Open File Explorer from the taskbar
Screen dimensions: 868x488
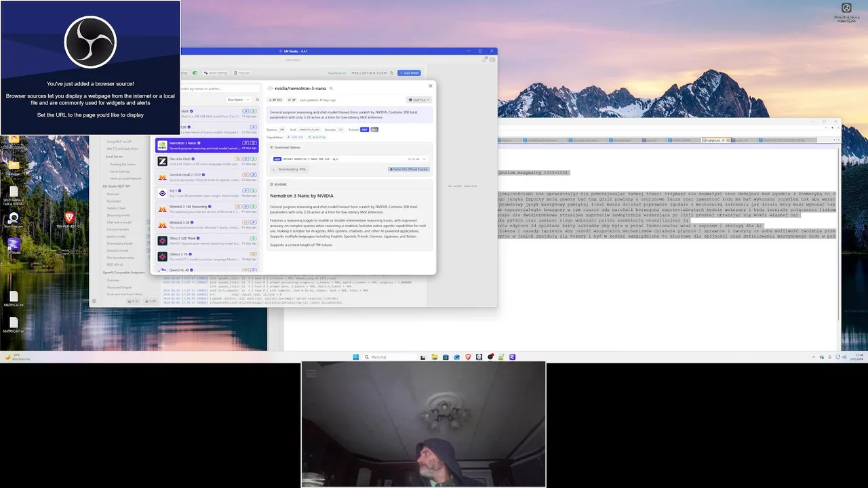pyautogui.click(x=434, y=357)
